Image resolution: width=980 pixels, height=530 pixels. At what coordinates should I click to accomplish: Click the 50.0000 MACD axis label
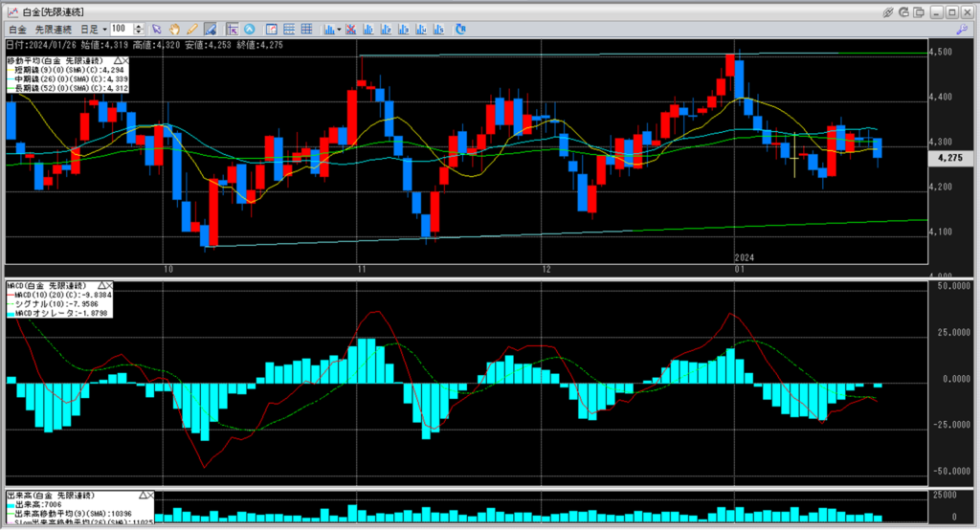coord(954,286)
